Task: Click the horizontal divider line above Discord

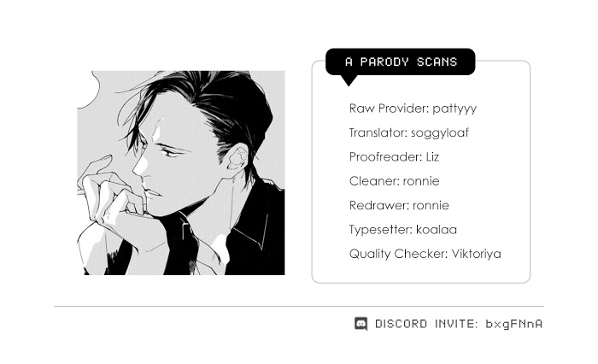Action: (299, 306)
